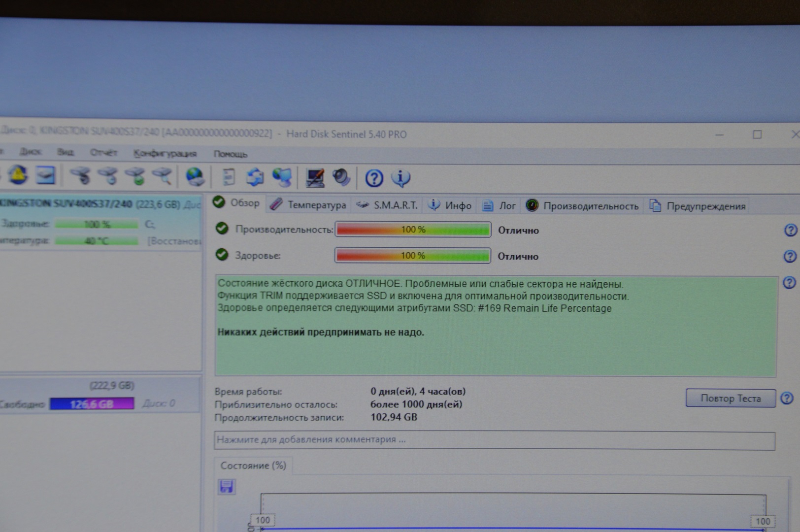
Task: Open the Конфигурация menu
Action: click(x=165, y=153)
